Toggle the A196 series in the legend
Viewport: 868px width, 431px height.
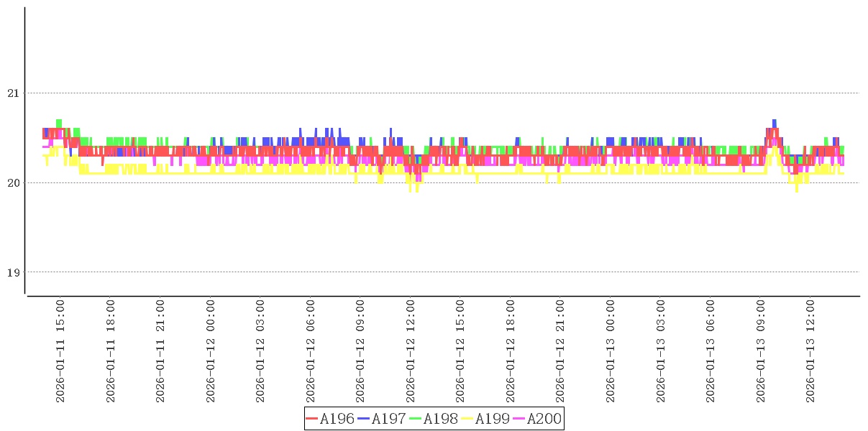pos(337,419)
